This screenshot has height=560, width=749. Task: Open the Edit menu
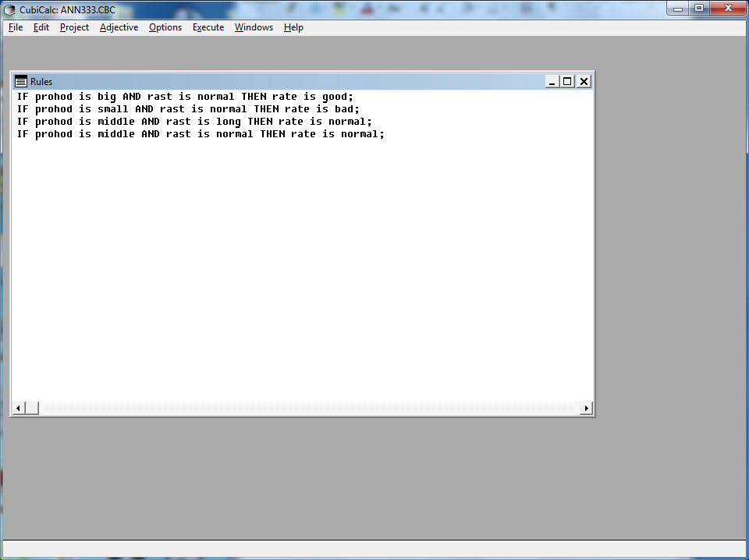[x=41, y=27]
